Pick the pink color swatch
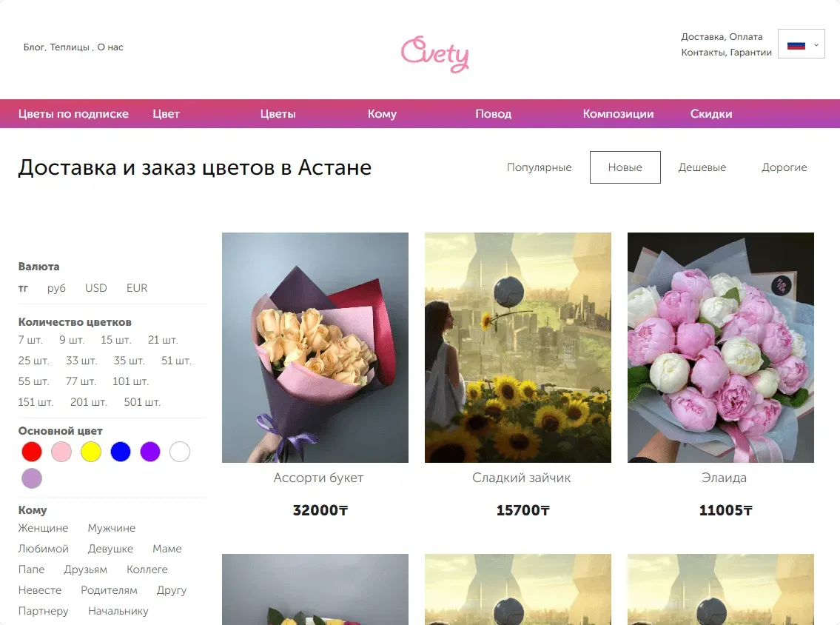The image size is (840, 625). point(61,452)
